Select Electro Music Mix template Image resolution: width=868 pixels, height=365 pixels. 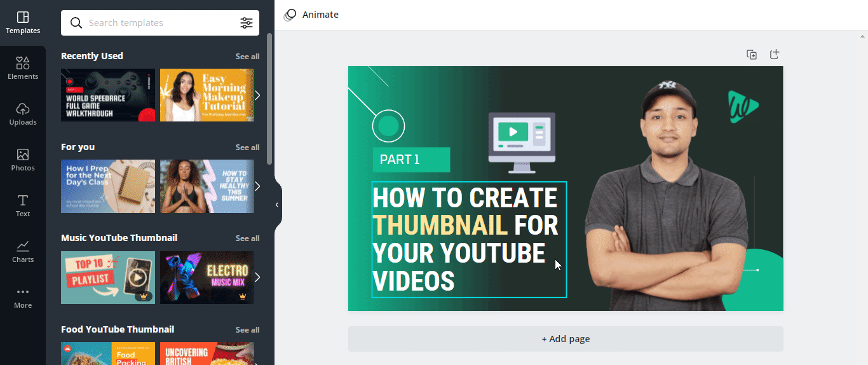point(207,277)
